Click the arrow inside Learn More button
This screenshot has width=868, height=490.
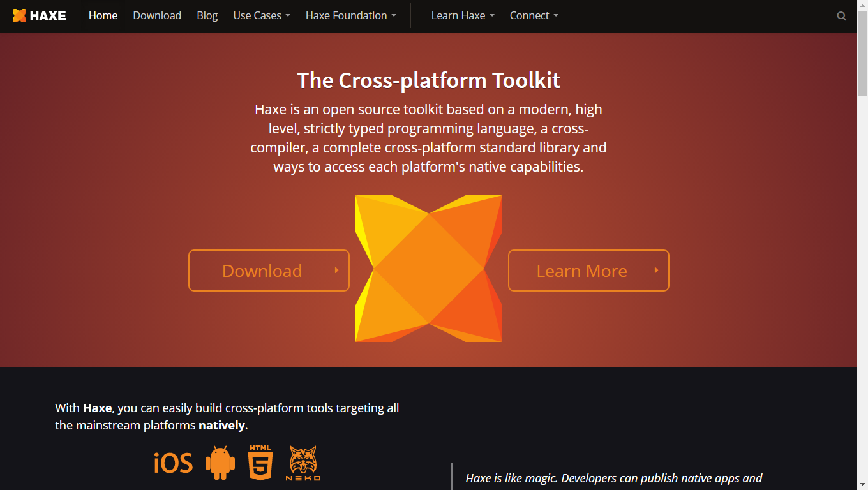[656, 271]
